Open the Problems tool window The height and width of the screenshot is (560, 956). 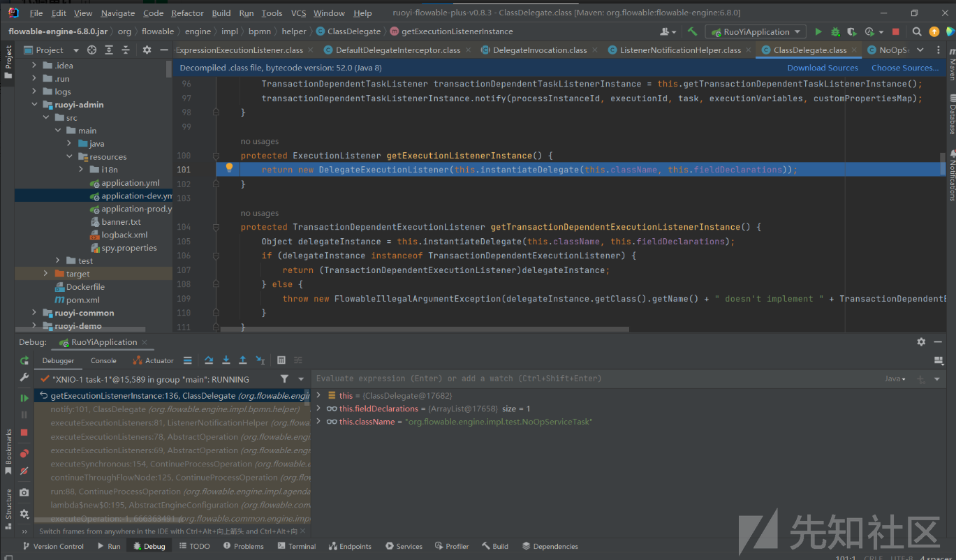point(242,546)
